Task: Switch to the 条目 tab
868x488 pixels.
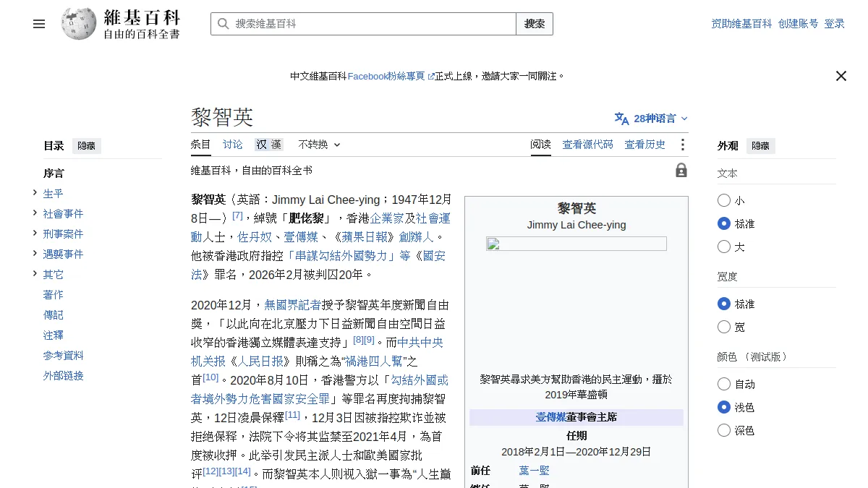Action: pos(201,145)
